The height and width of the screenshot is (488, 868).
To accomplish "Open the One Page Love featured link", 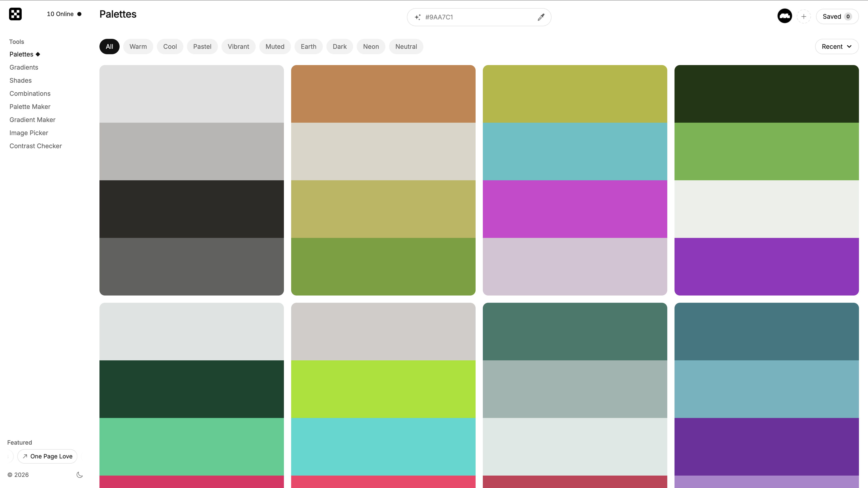I will pos(47,456).
